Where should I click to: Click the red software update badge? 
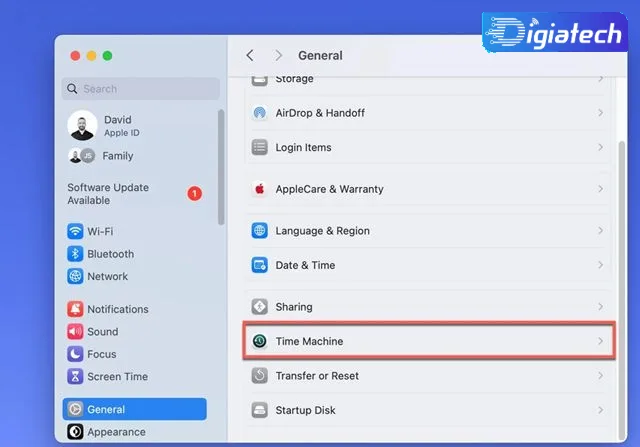(x=195, y=193)
